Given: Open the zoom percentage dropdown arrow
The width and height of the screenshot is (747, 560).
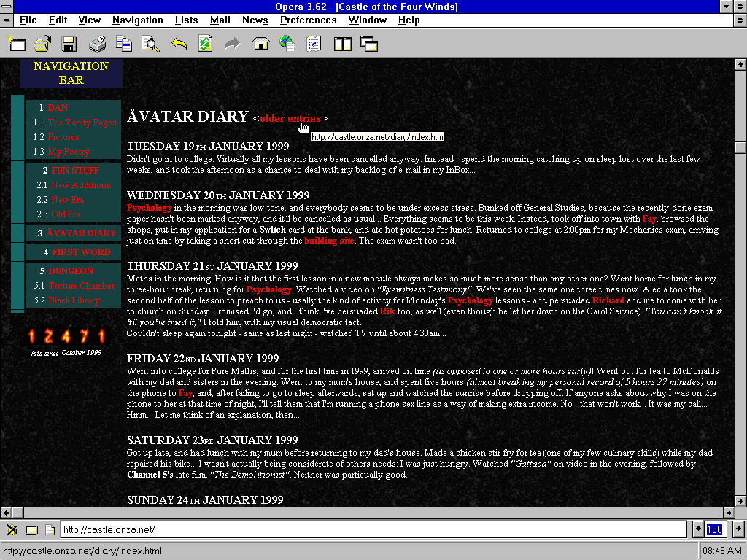Looking at the screenshot, I should tap(738, 529).
